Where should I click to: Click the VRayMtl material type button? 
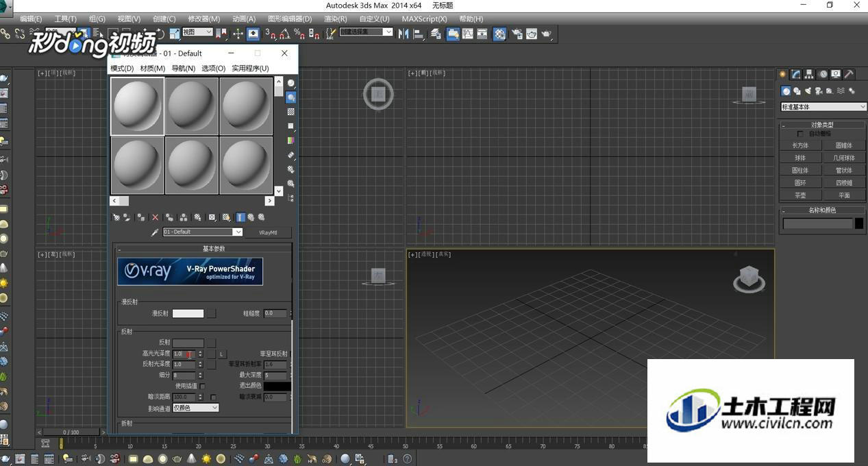tap(268, 232)
